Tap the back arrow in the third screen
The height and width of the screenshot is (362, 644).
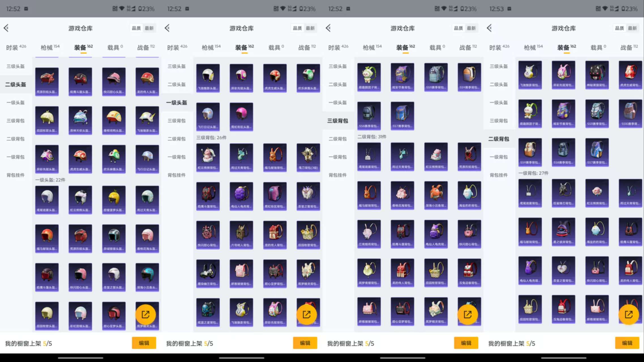(x=328, y=28)
